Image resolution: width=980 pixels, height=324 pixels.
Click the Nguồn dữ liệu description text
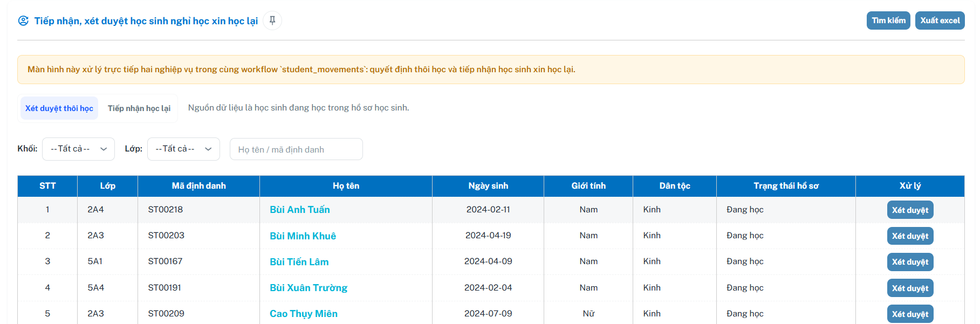click(x=298, y=108)
